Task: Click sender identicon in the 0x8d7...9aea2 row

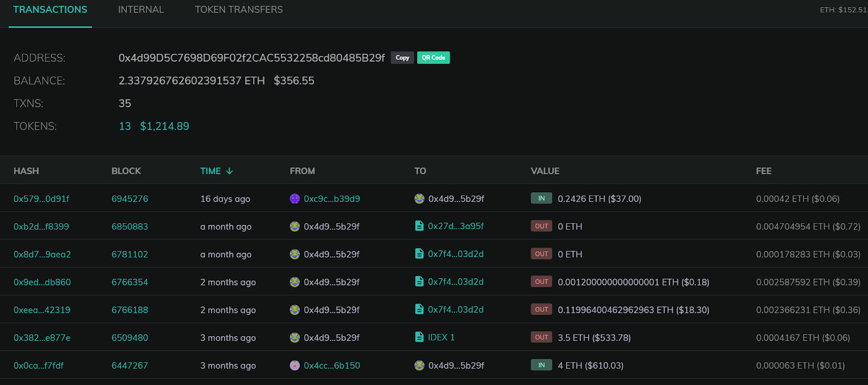Action: click(x=295, y=254)
